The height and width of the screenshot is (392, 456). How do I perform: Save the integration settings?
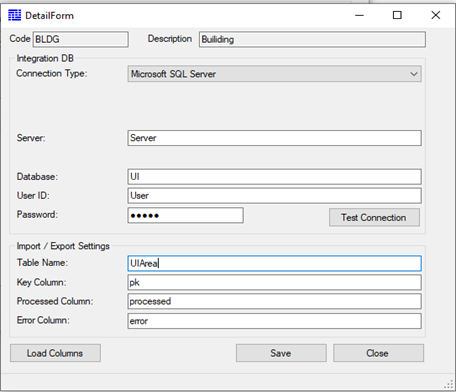click(281, 353)
